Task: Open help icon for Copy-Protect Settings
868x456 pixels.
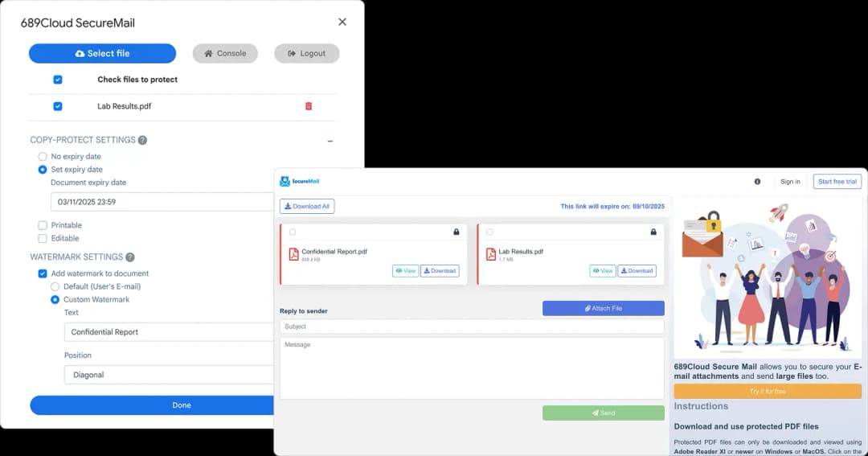Action: [142, 140]
